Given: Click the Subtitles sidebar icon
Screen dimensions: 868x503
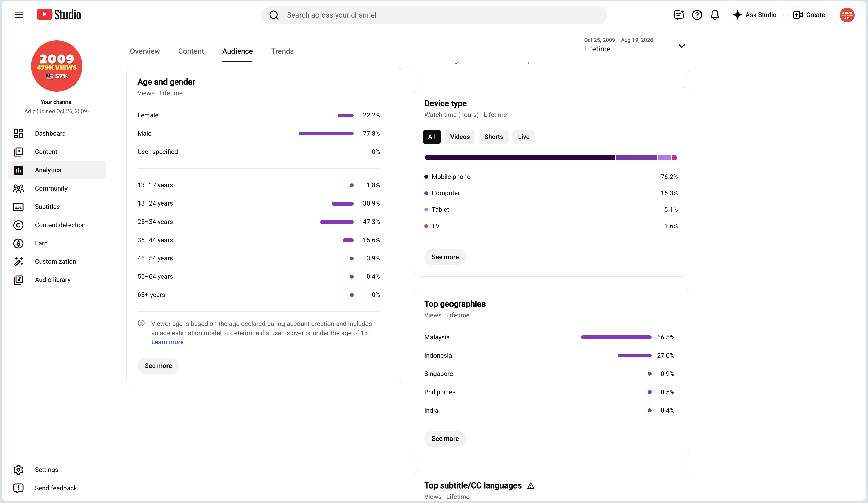Looking at the screenshot, I should pyautogui.click(x=18, y=207).
